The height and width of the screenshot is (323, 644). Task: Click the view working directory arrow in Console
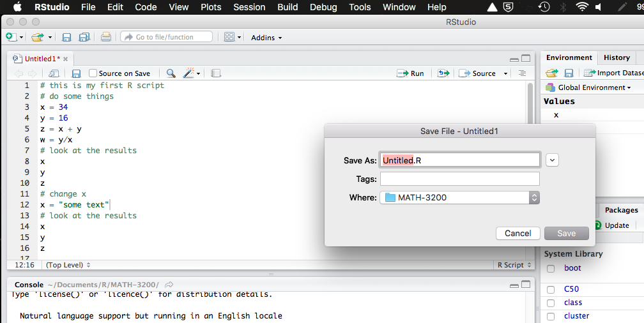tap(169, 285)
